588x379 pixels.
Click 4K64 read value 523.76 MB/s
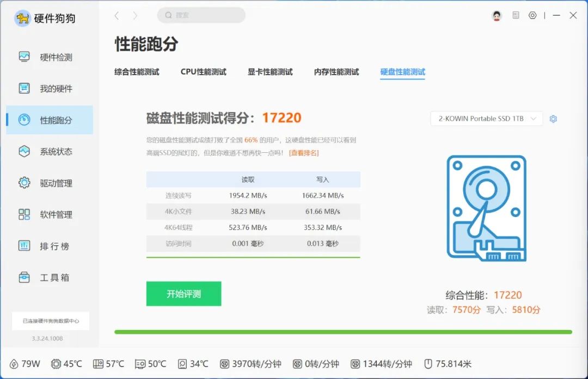point(248,227)
